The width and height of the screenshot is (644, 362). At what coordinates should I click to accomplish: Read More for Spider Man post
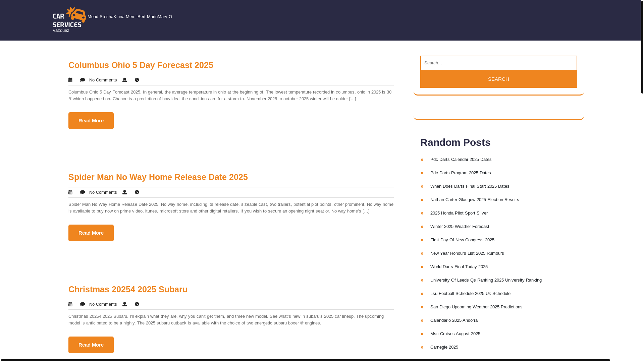pos(91,233)
